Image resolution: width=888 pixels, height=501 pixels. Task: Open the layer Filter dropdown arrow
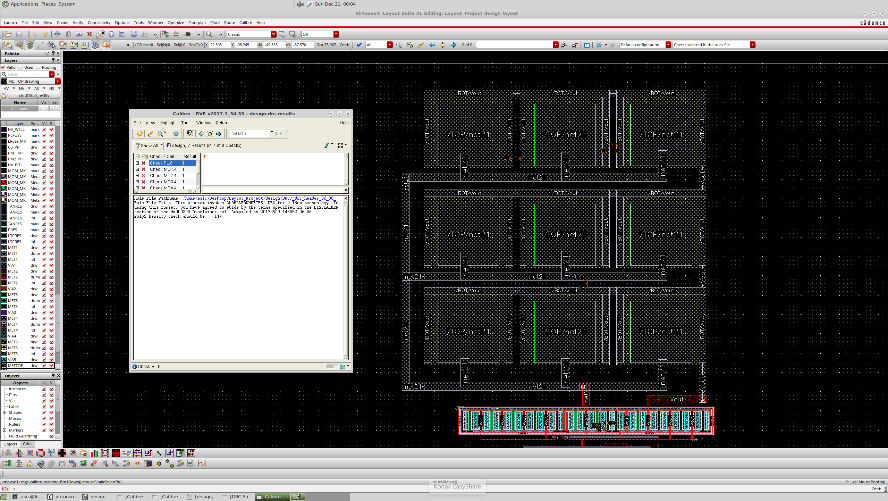click(x=52, y=74)
